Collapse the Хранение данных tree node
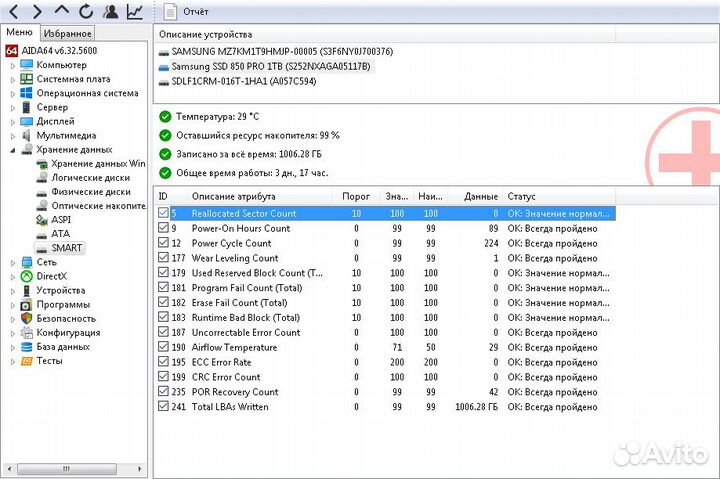This screenshot has width=720, height=479. tap(12, 149)
